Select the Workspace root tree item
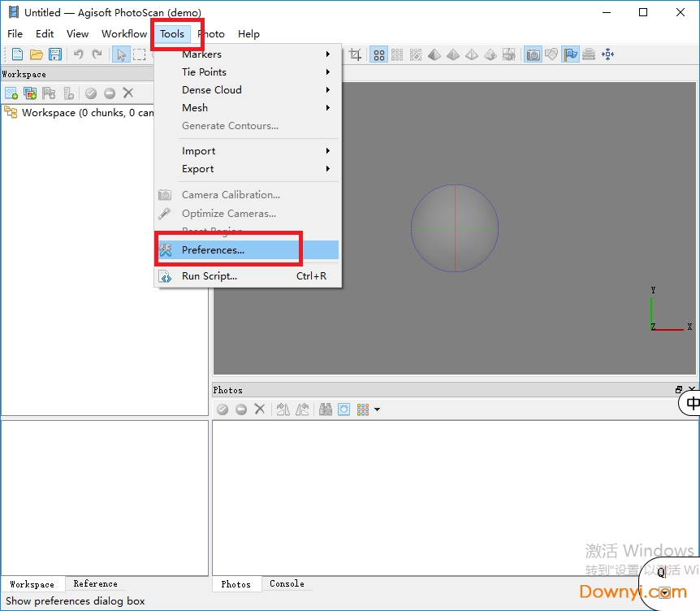 pyautogui.click(x=81, y=113)
